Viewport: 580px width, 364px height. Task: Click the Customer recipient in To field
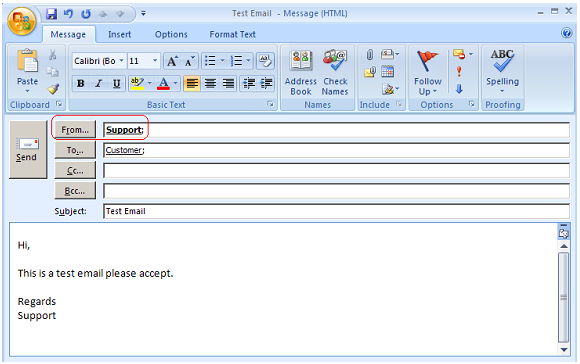[124, 150]
